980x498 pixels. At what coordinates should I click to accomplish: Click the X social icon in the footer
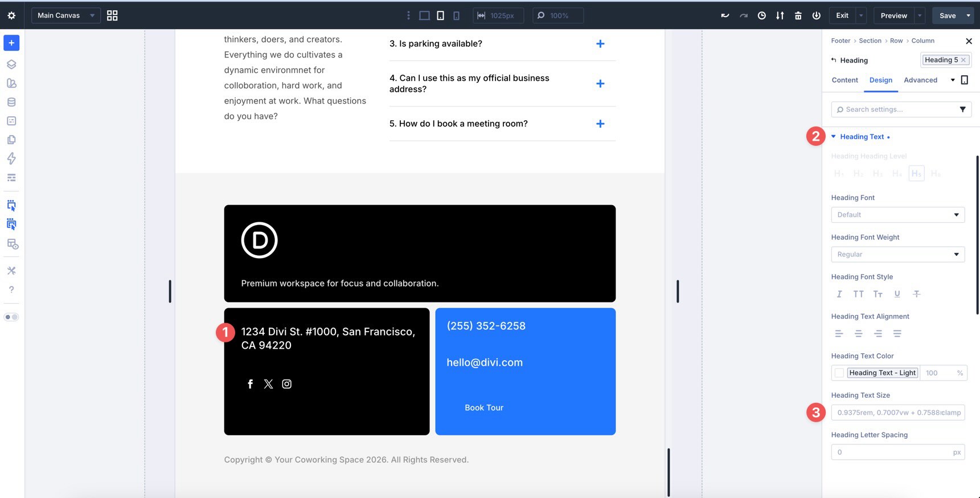point(268,384)
